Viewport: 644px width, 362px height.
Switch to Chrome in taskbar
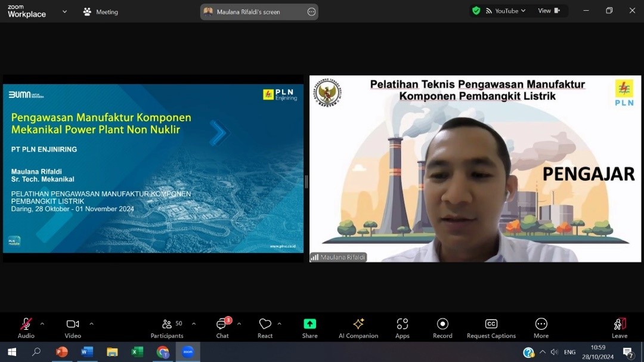(x=163, y=352)
